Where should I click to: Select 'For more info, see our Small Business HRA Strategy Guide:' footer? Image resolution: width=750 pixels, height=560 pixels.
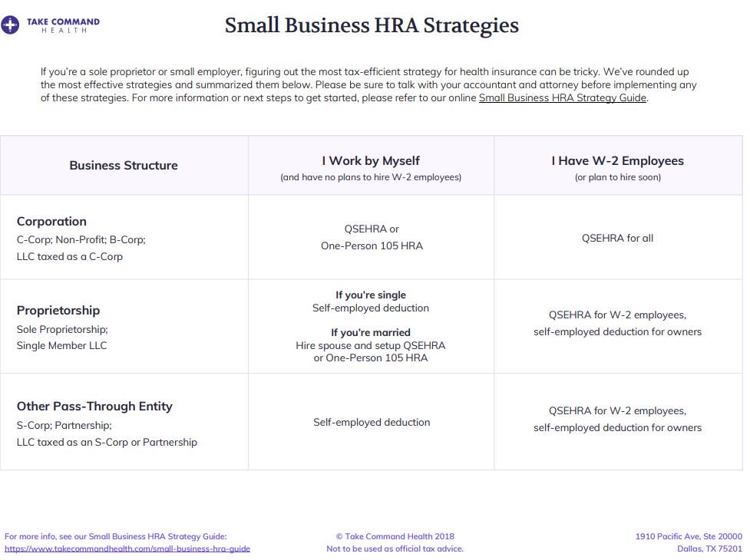pos(116,536)
